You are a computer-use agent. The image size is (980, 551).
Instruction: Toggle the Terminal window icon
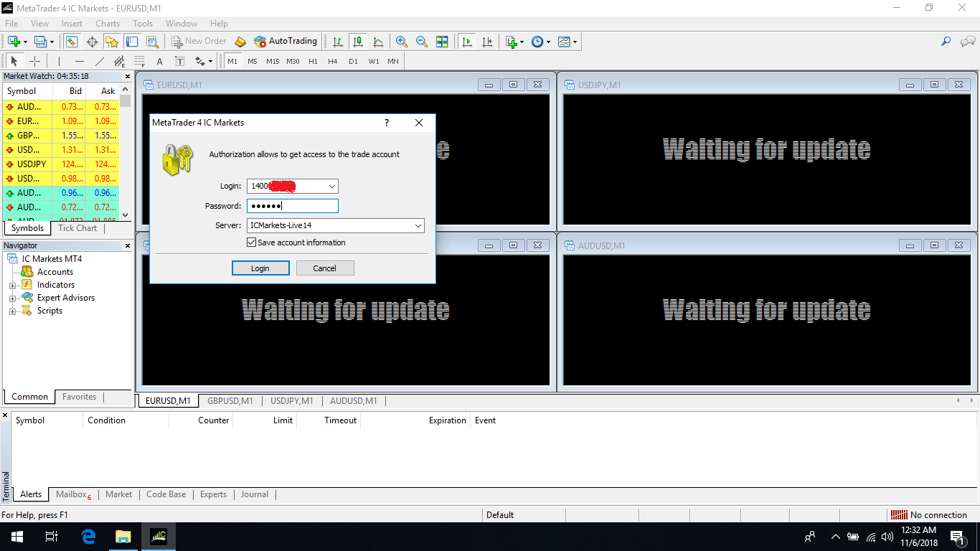point(131,42)
